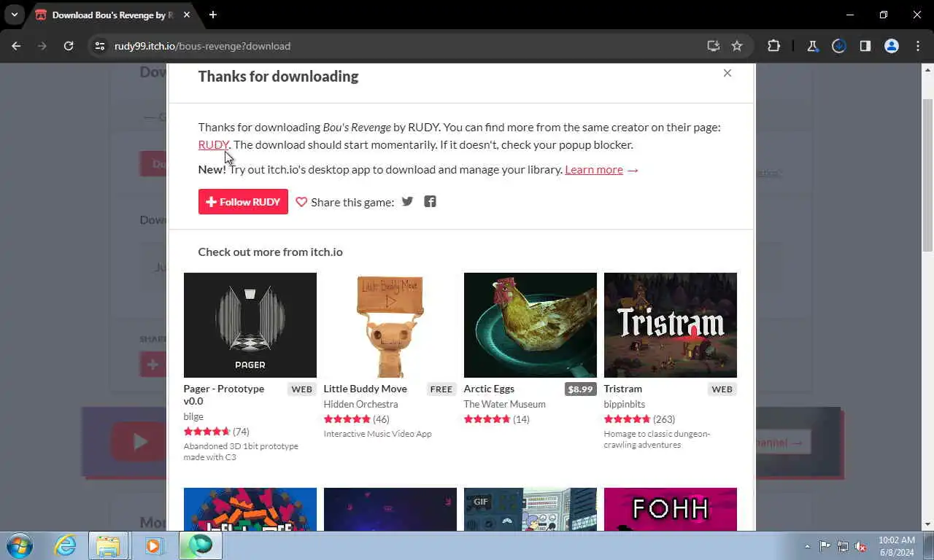This screenshot has width=934, height=560.
Task: Click star rating with 74 reviews
Action: [207, 431]
